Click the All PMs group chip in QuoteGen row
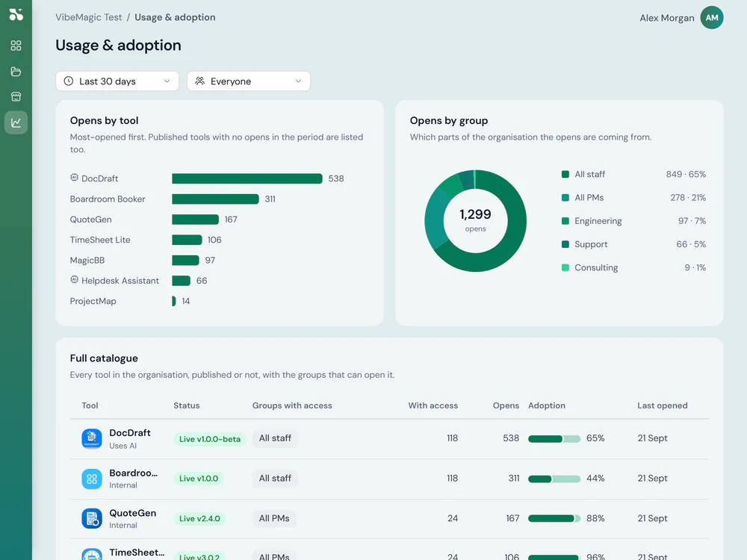The image size is (747, 560). (x=274, y=518)
